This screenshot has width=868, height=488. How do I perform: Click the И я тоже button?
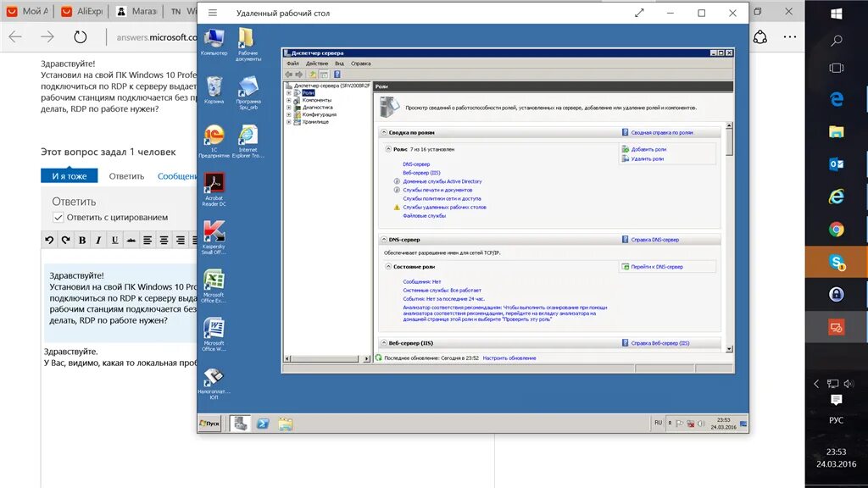point(70,176)
